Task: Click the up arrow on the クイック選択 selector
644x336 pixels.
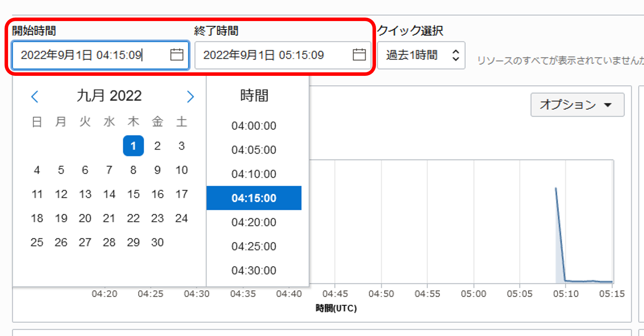Action: 455,52
